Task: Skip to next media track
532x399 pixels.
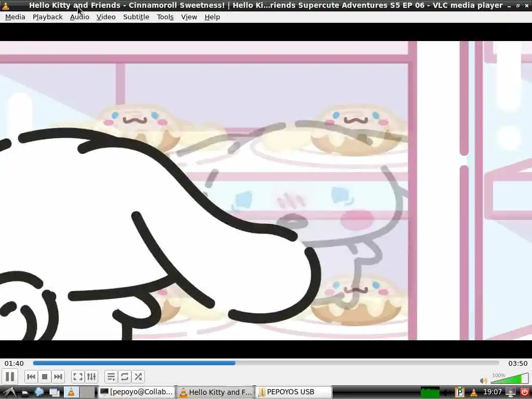Action: 58,377
